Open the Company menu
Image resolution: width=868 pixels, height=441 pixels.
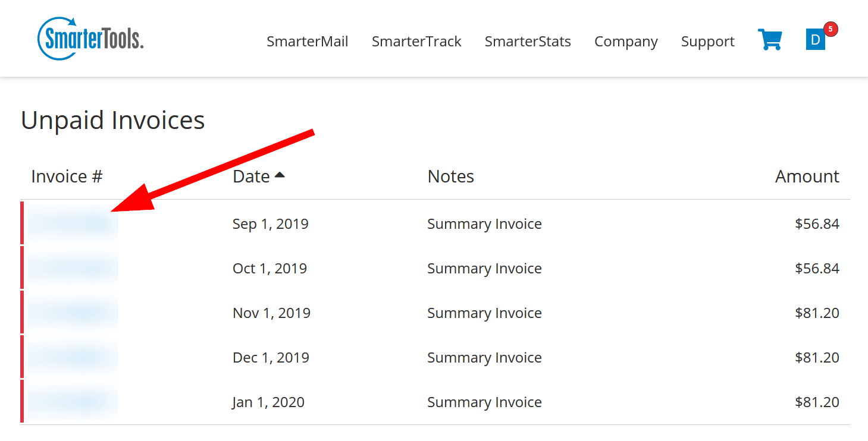pos(626,42)
